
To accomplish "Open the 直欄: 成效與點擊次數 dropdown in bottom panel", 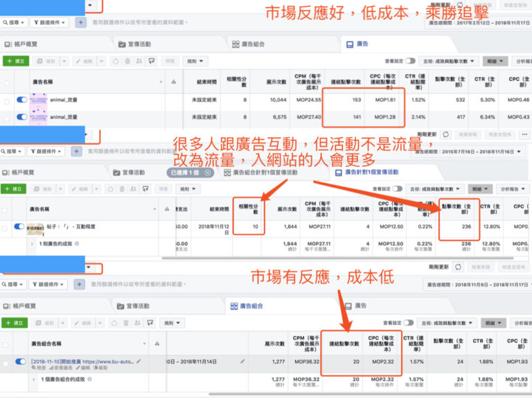I will click(448, 322).
